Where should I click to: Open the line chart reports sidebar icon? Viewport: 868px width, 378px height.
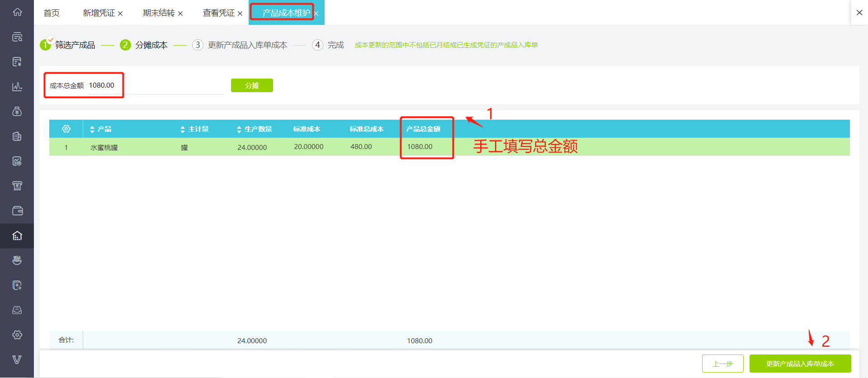tap(17, 87)
